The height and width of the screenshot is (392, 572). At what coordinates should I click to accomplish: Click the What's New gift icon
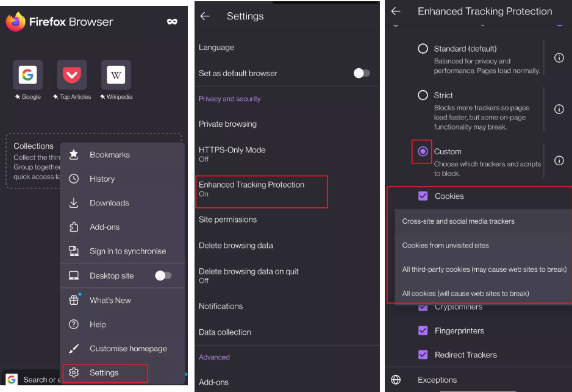point(74,300)
